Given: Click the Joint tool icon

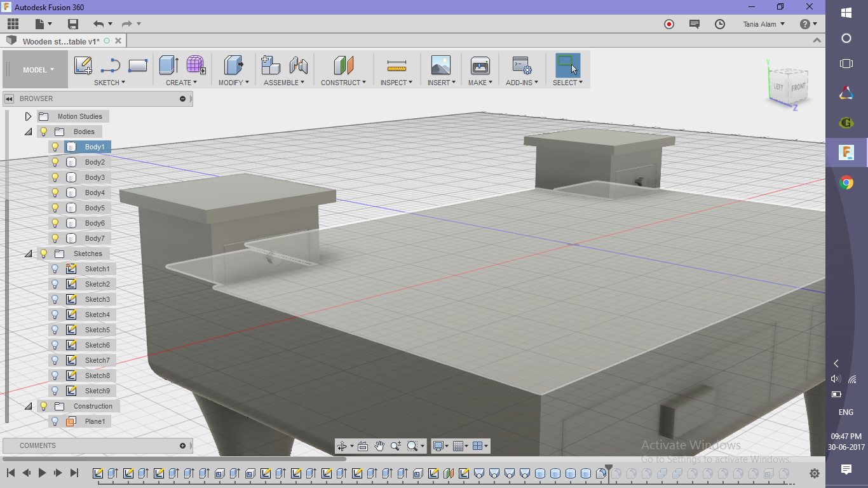Looking at the screenshot, I should tap(298, 65).
